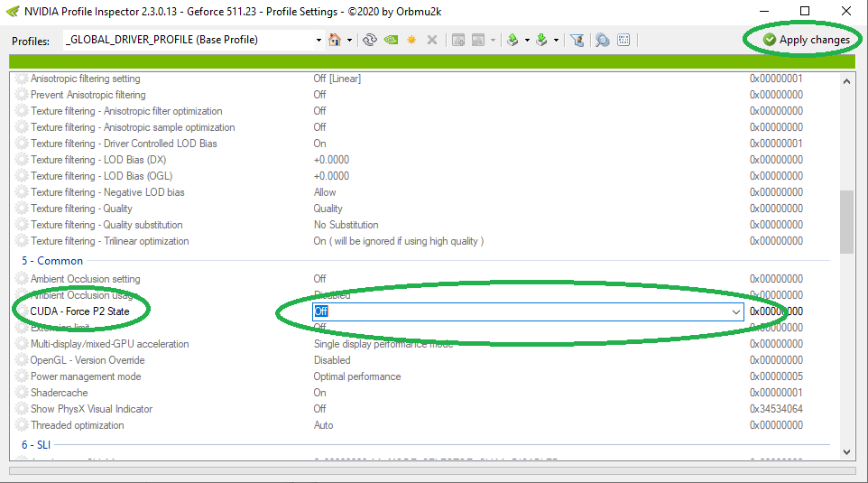868x483 pixels.
Task: Click the hex value 0x34534064
Action: click(776, 409)
